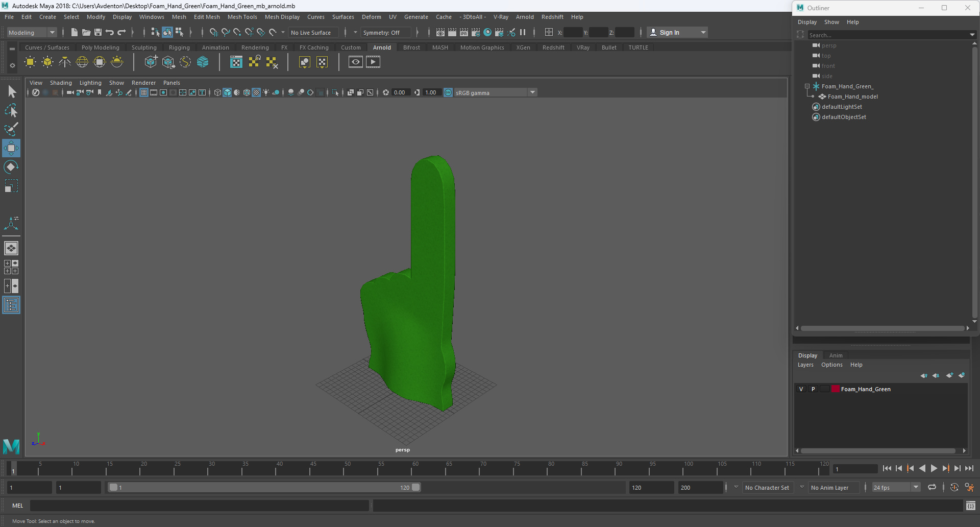Screen dimensions: 980x527
Task: Toggle the auto keyframe button
Action: click(954, 488)
